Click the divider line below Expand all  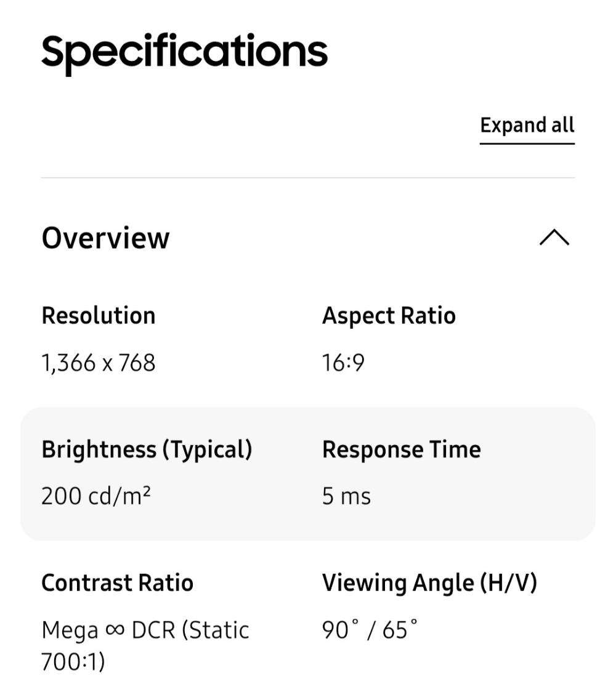(x=308, y=177)
